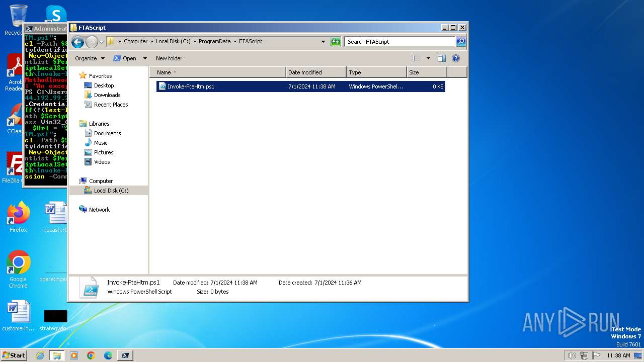Click the Action Center flag icon in the tray
The width and height of the screenshot is (644, 362).
pyautogui.click(x=596, y=355)
